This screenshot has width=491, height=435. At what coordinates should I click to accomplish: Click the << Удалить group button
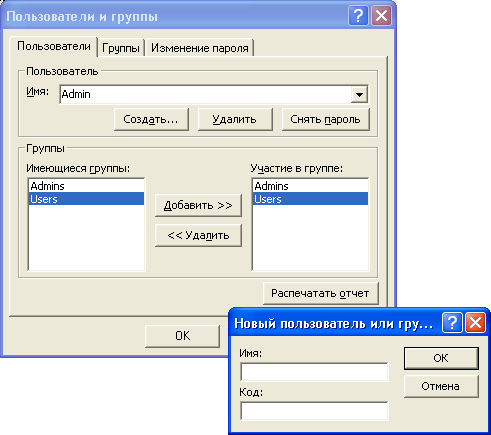click(x=198, y=235)
